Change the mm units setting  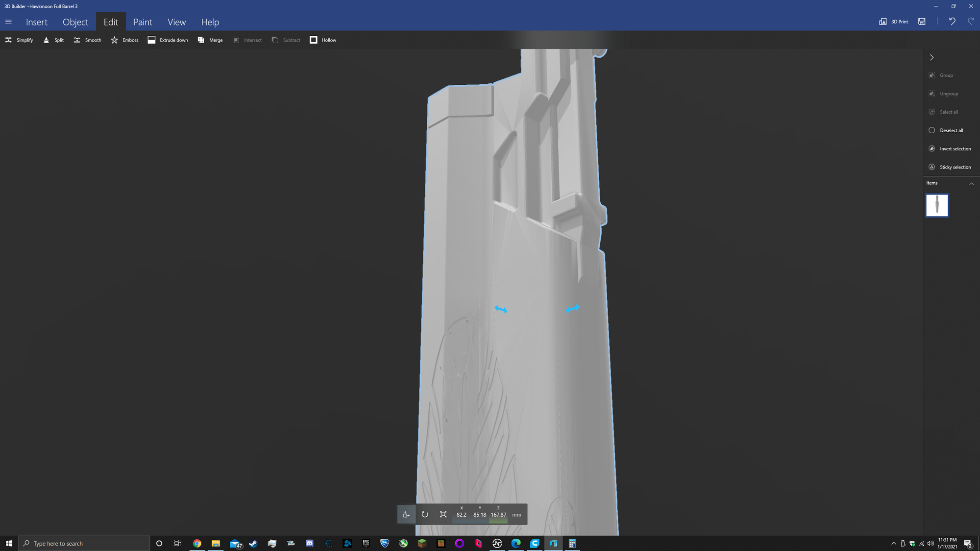tap(517, 515)
